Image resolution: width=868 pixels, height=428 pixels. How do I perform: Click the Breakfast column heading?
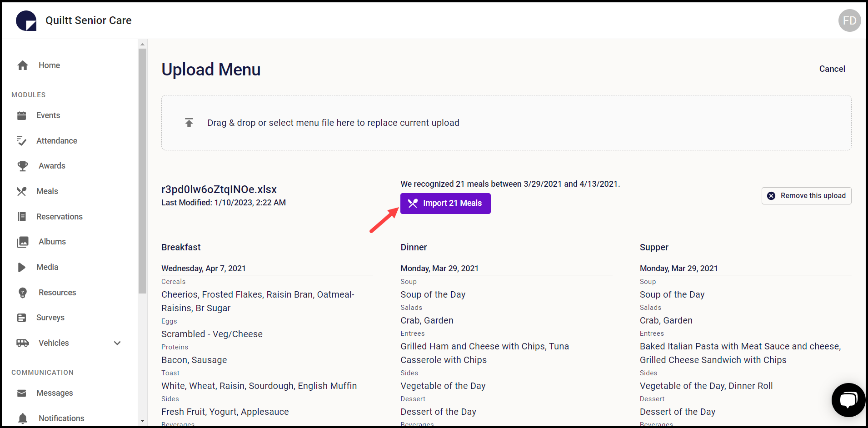coord(181,247)
